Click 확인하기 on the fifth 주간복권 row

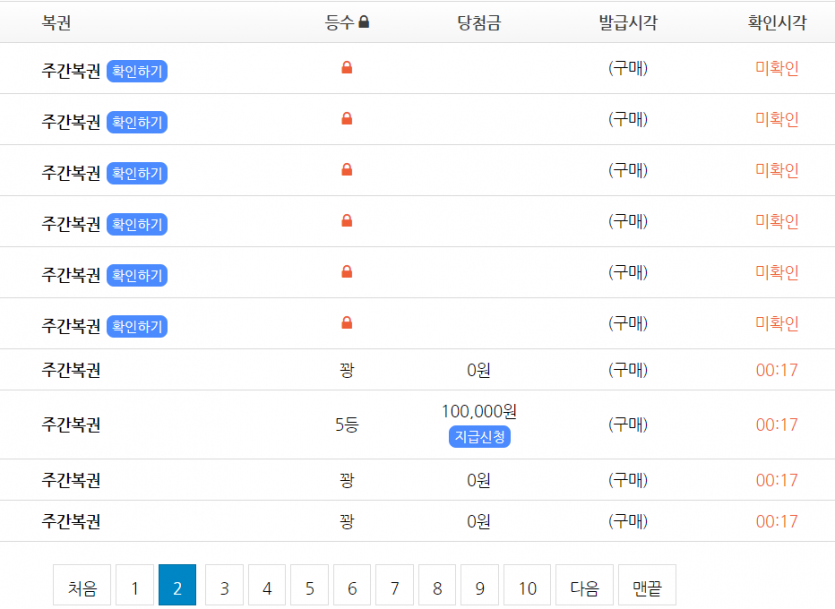click(x=137, y=276)
